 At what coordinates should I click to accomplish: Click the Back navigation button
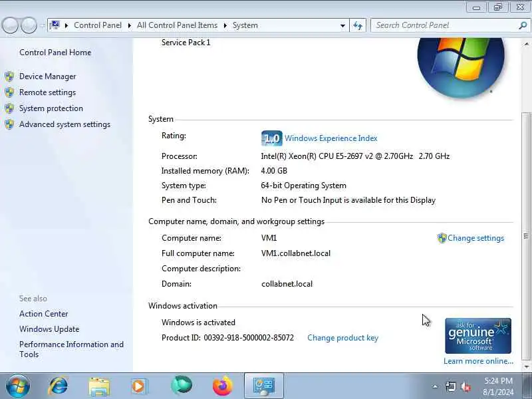pos(10,25)
